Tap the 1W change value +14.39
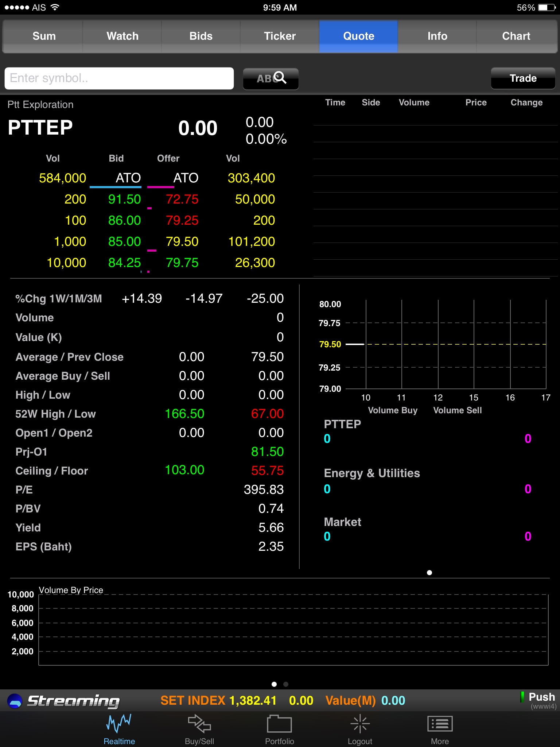560x747 pixels. [x=141, y=298]
